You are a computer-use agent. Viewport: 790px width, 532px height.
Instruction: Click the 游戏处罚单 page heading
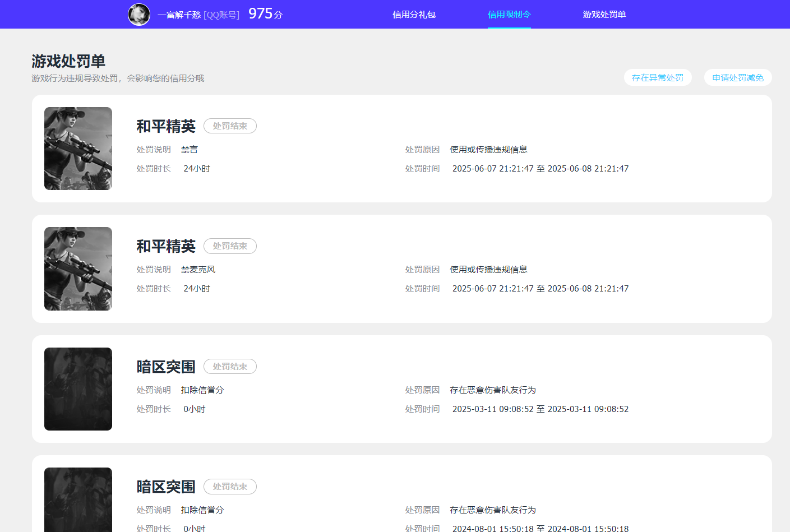click(68, 61)
